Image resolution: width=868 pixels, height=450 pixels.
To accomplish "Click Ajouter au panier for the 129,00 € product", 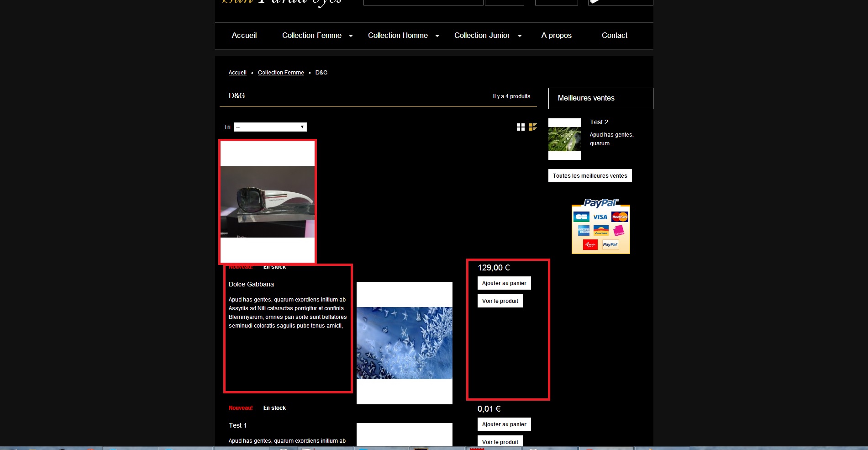I will pyautogui.click(x=504, y=283).
